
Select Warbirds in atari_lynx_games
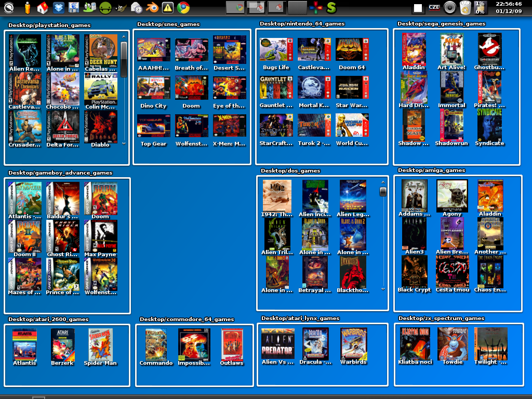[353, 346]
